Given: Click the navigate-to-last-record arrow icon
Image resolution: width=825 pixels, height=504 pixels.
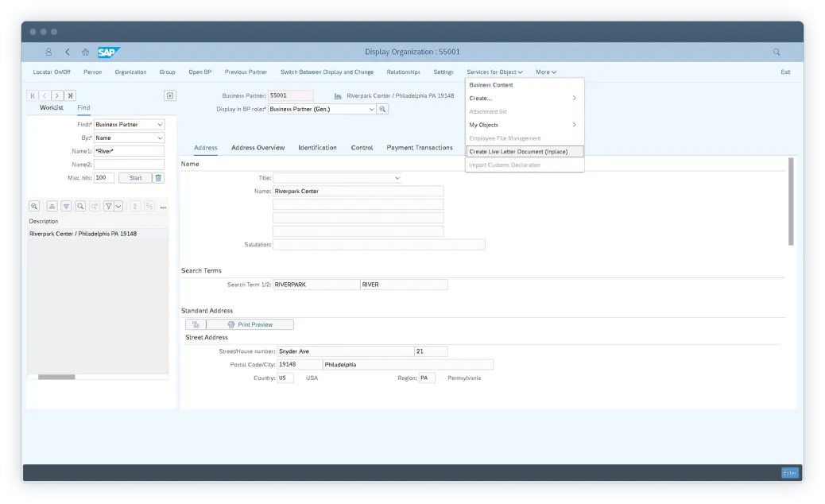Looking at the screenshot, I should click(x=69, y=95).
